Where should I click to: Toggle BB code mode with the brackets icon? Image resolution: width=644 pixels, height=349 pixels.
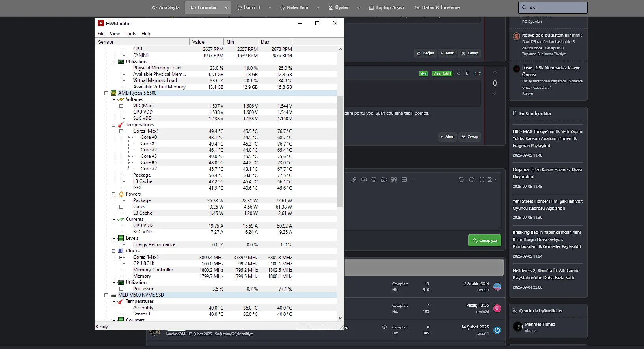[482, 180]
